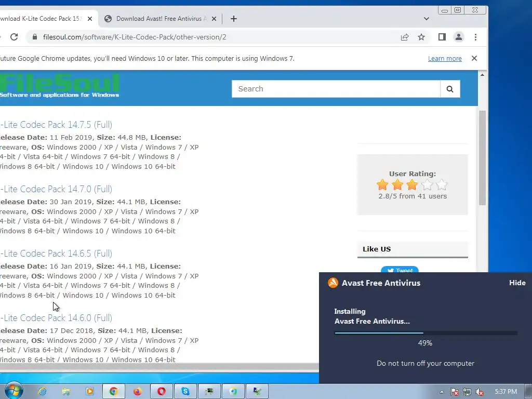The image size is (532, 399).
Task: Open K-Lite Codec Pack 14.7.0 (Full) link
Action: pos(56,189)
